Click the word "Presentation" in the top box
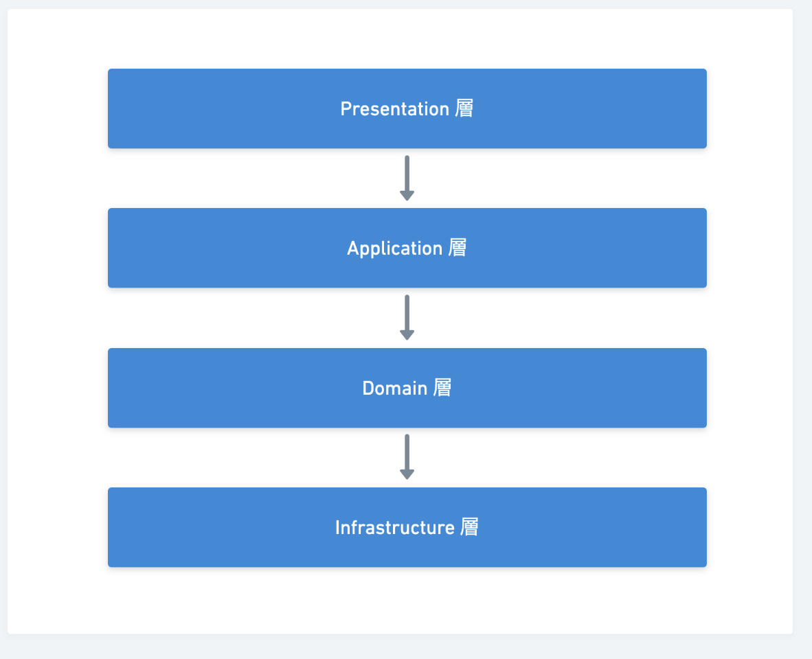Image resolution: width=812 pixels, height=659 pixels. [394, 109]
